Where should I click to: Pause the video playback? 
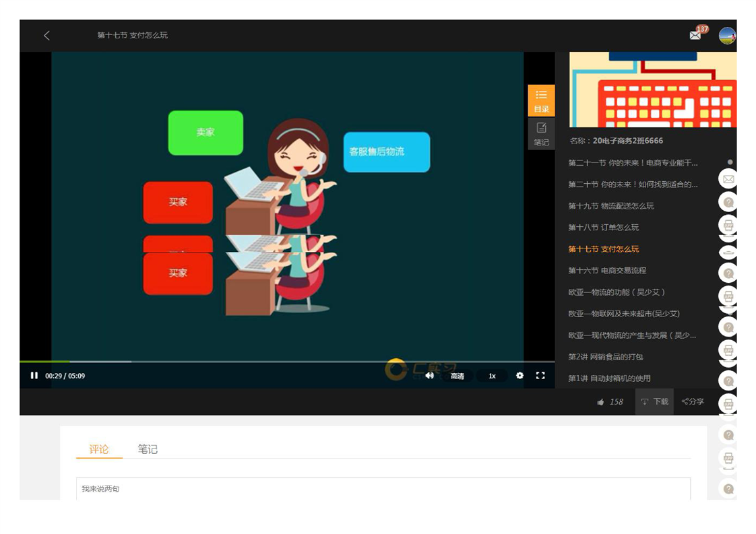click(34, 376)
